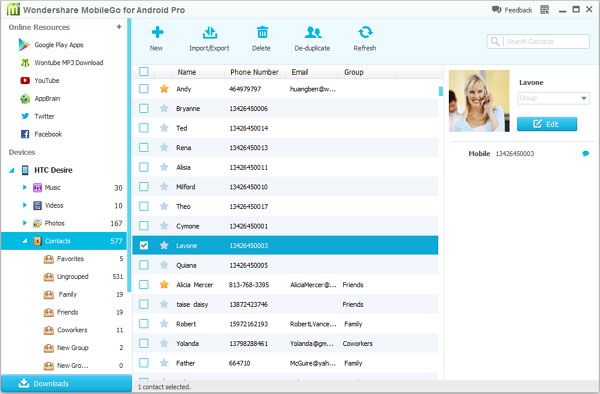The image size is (600, 394).
Task: Expand the Photos tree node
Action: (24, 223)
